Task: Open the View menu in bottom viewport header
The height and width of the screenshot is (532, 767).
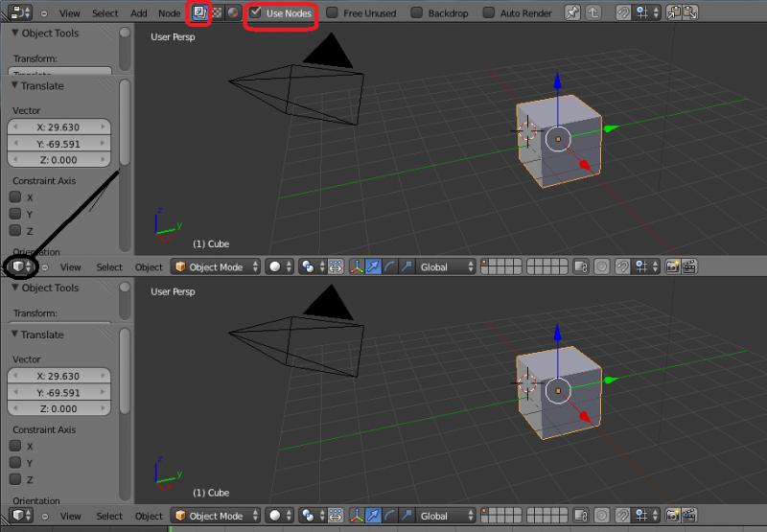Action: coord(70,517)
